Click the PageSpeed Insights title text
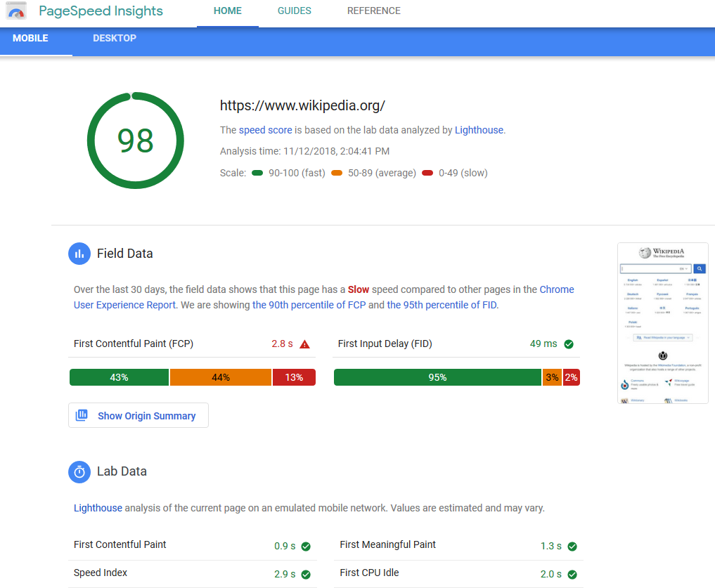715x588 pixels. pyautogui.click(x=101, y=11)
